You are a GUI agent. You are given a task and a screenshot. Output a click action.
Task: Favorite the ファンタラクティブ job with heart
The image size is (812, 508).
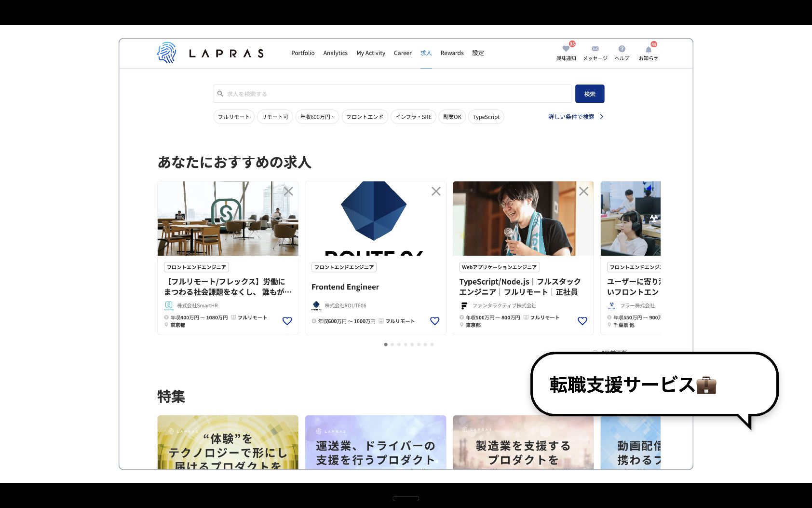(x=582, y=321)
